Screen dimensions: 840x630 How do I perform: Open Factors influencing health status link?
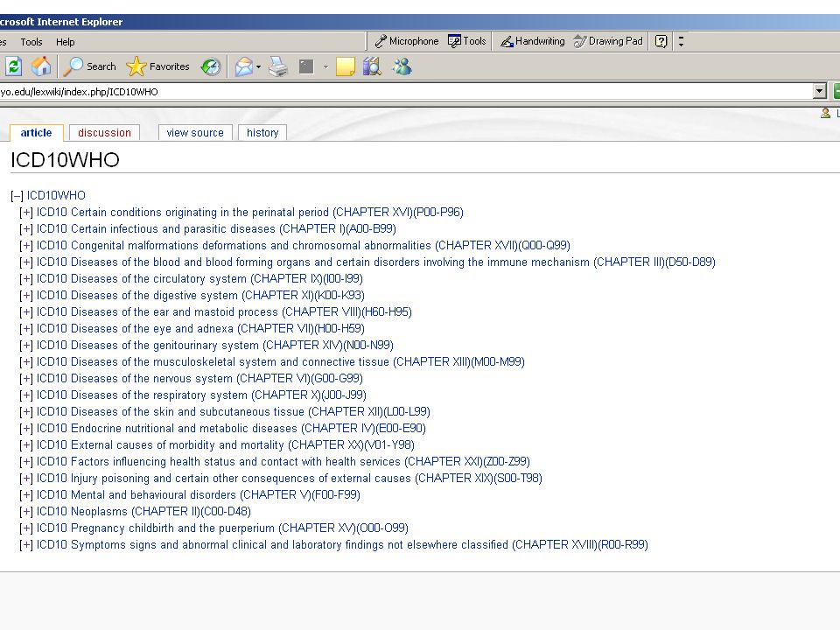click(283, 462)
